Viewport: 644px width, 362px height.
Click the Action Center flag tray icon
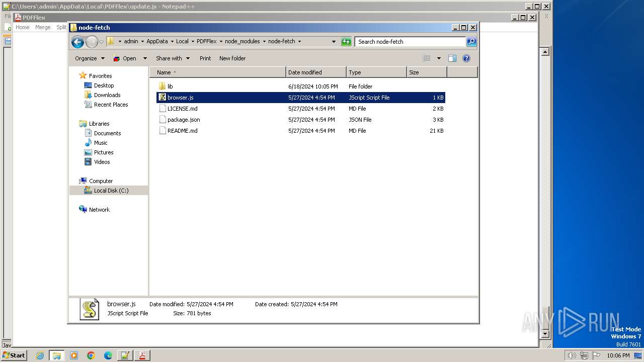(596, 355)
